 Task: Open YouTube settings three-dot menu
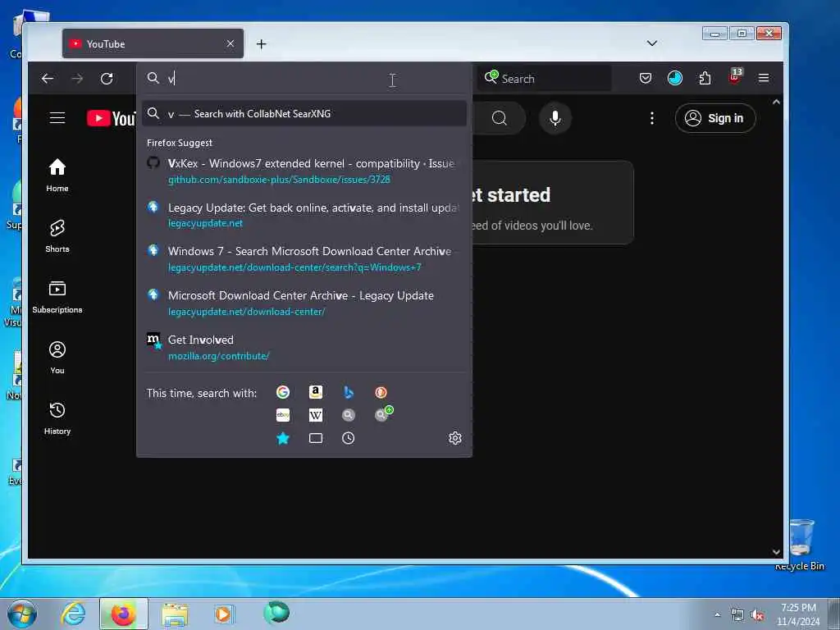(652, 118)
